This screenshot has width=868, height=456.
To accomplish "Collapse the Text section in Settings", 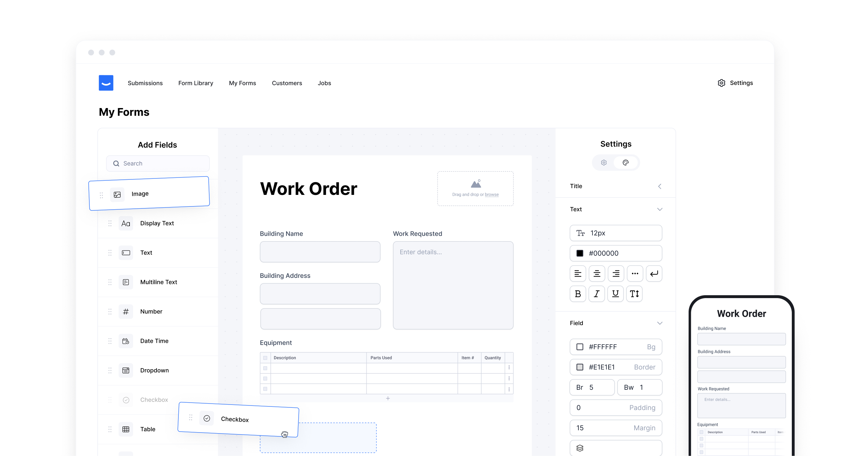I will (x=660, y=209).
